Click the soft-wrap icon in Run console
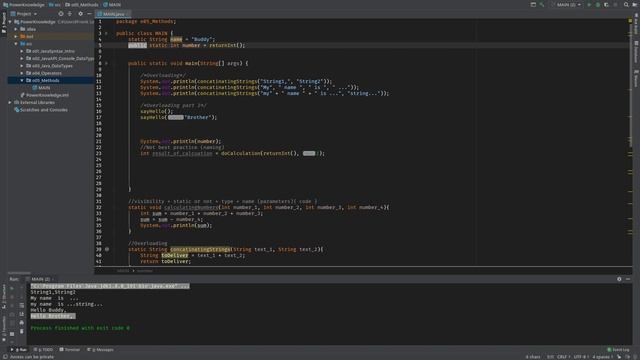Screen dimensions: 640x360 coord(22,305)
